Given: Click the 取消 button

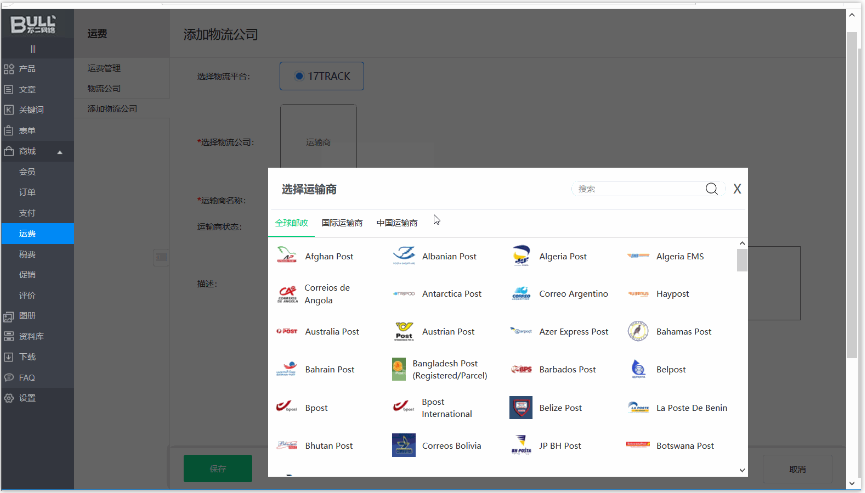Looking at the screenshot, I should tap(797, 468).
